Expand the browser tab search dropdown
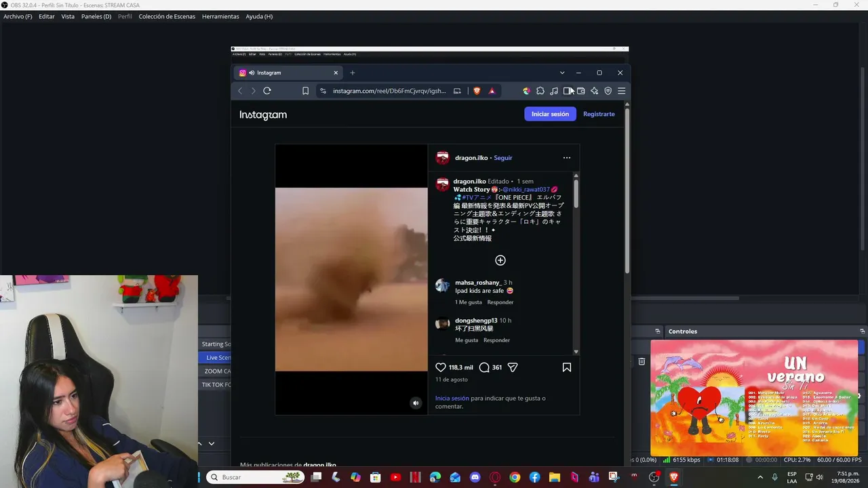Screen dimensions: 868x488 point(562,73)
